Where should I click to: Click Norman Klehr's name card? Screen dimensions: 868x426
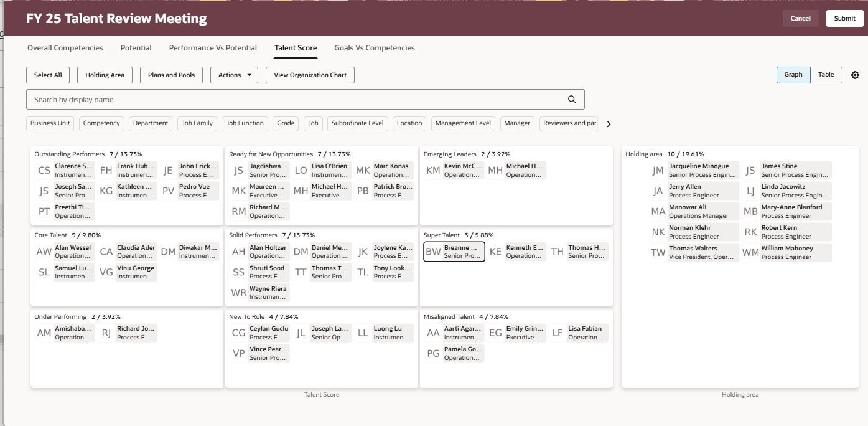[703, 232]
